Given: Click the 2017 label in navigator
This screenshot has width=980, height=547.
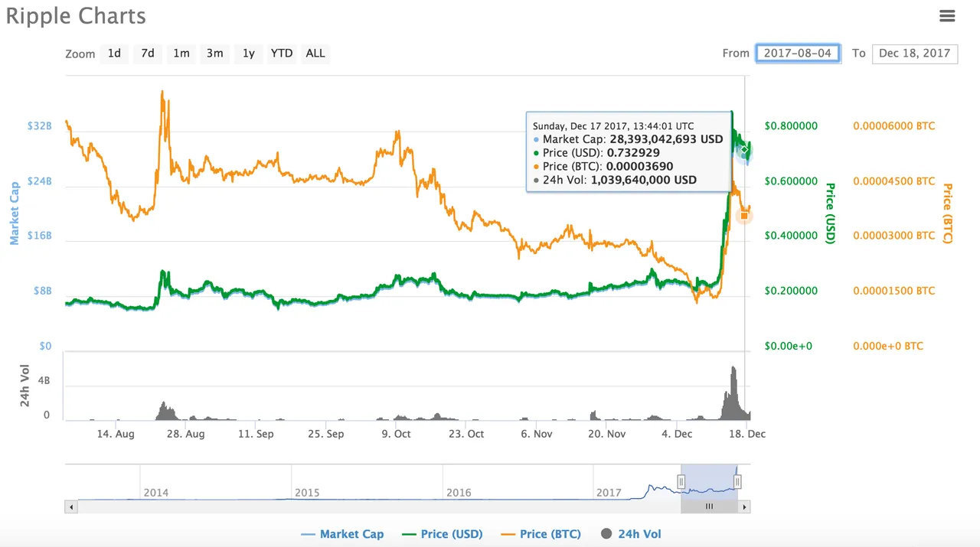Looking at the screenshot, I should [x=609, y=493].
